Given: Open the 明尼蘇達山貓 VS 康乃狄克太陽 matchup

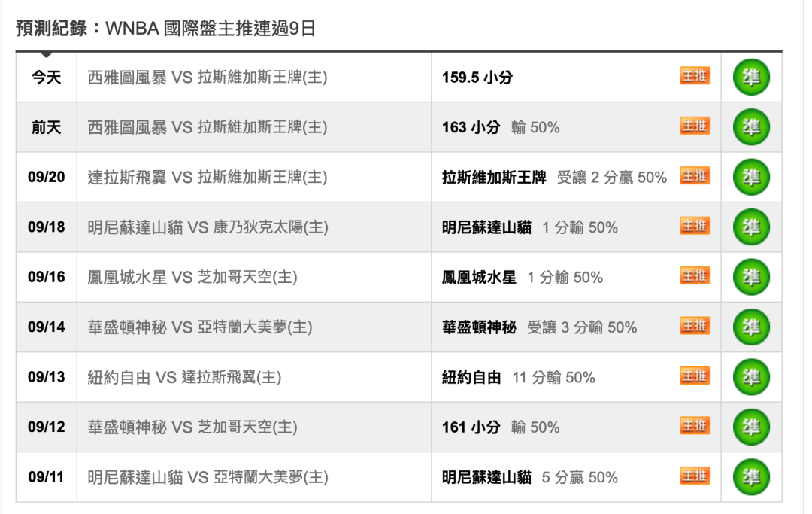Looking at the screenshot, I should tap(208, 227).
